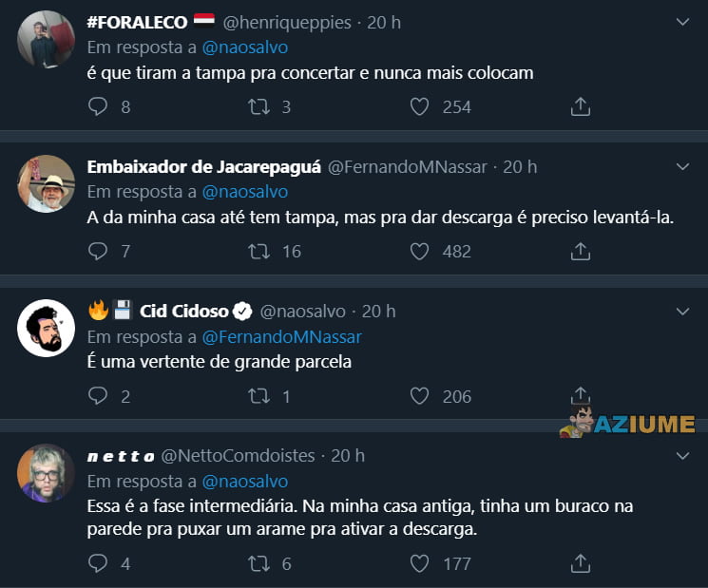Retweet netto's tweet with 6 retweets
This screenshot has height=588, width=708.
pos(258,563)
